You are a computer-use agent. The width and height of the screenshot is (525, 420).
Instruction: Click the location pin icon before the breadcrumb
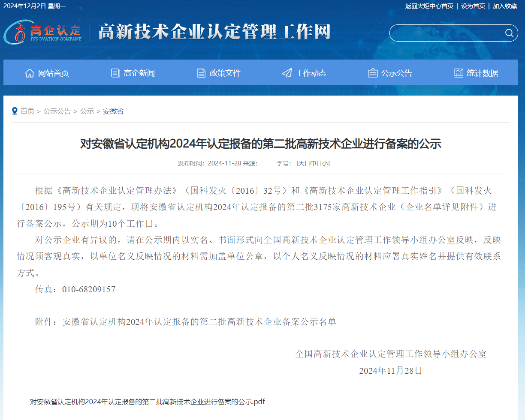(x=15, y=111)
